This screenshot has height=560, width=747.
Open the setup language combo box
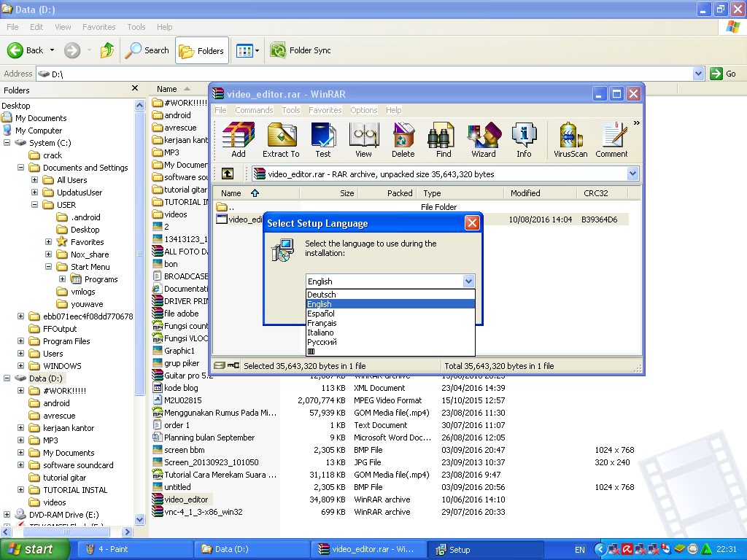(468, 281)
